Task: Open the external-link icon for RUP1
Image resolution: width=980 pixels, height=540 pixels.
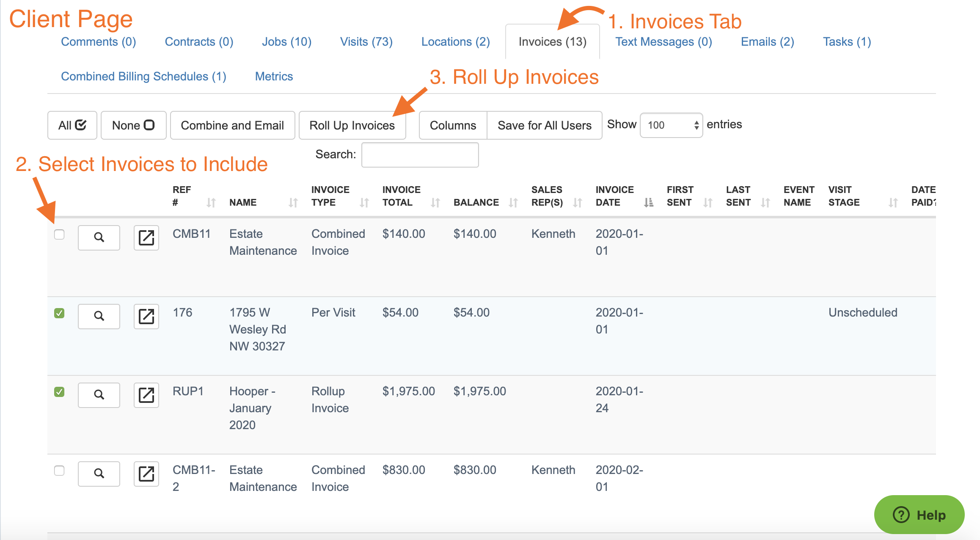Action: tap(146, 395)
